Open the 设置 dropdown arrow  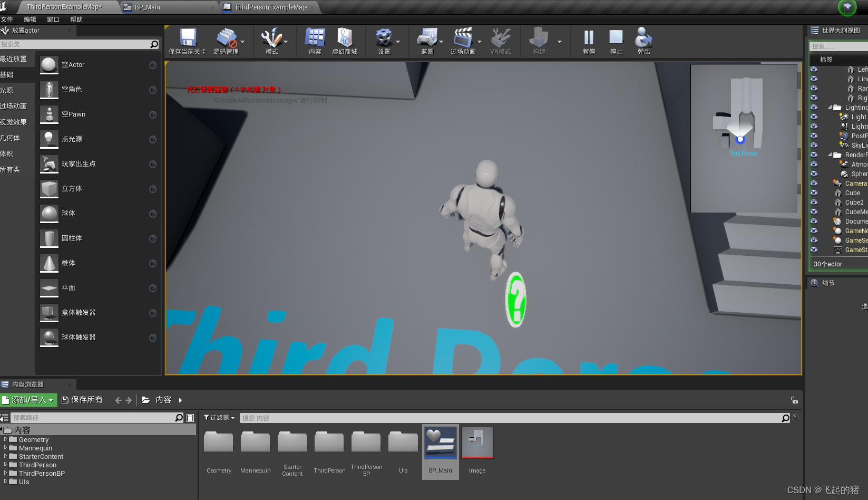pyautogui.click(x=398, y=41)
